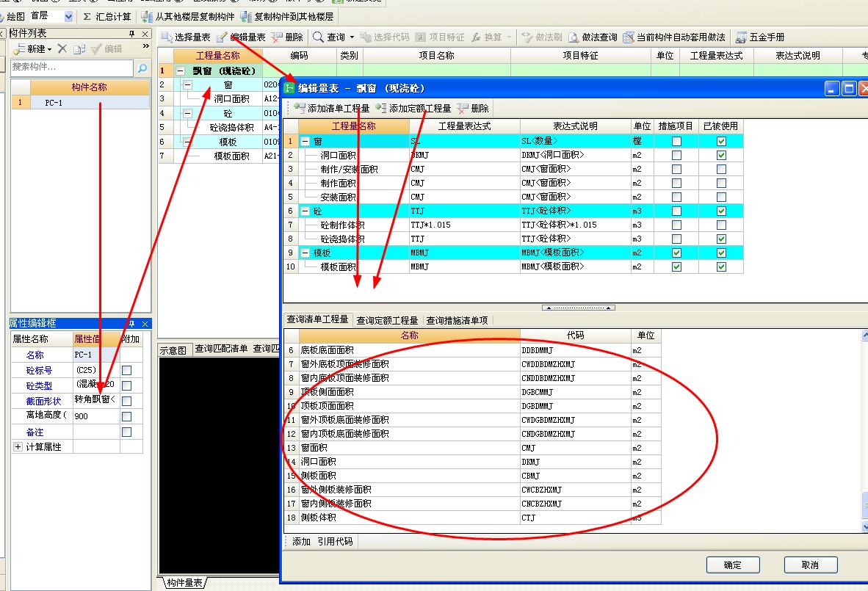The height and width of the screenshot is (591, 868).
Task: Click the 确定 button
Action: pyautogui.click(x=733, y=565)
